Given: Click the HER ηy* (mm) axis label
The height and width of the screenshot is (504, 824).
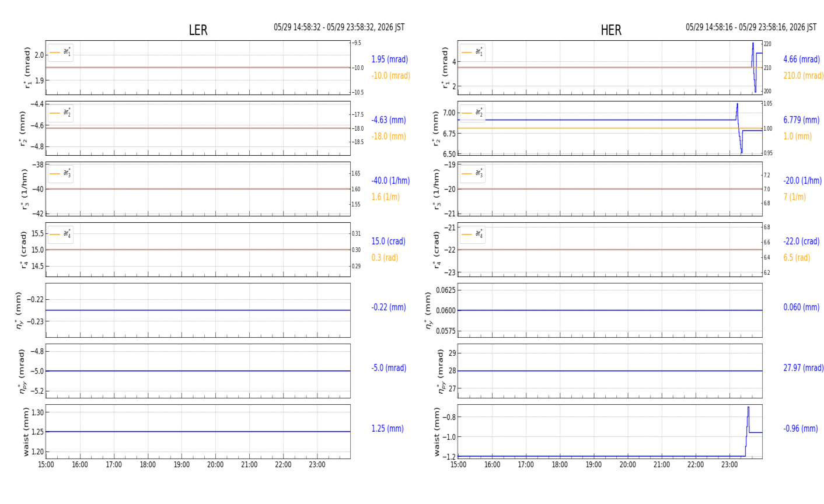Looking at the screenshot, I should (x=428, y=310).
